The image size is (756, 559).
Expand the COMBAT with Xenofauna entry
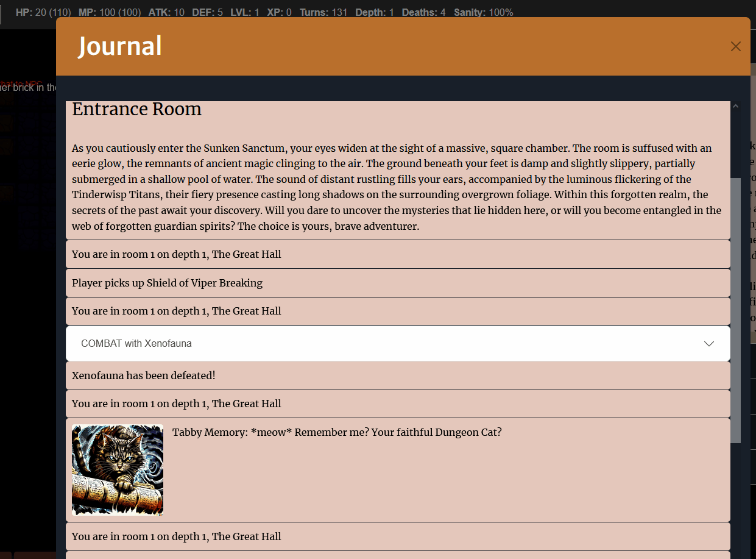398,343
